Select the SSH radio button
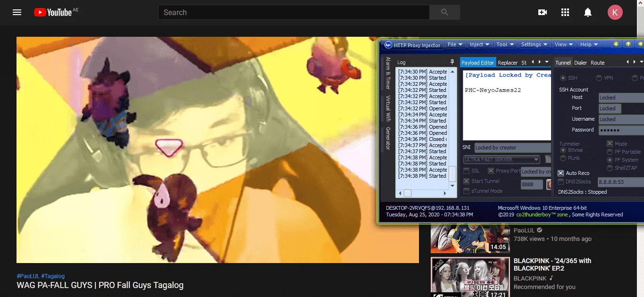This screenshot has height=297, width=644. (x=563, y=78)
